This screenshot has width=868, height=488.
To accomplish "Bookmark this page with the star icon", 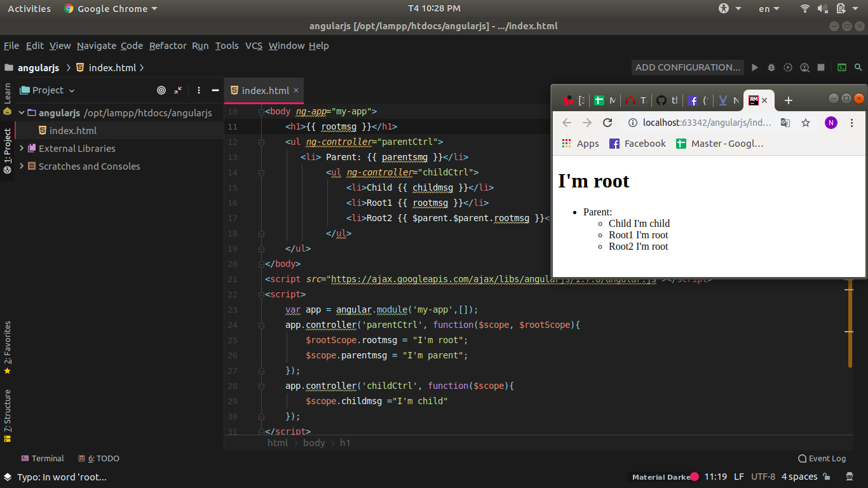I will 806,123.
